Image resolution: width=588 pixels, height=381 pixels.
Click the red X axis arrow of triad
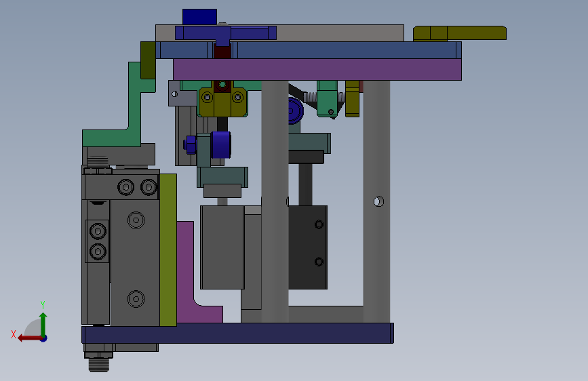click(29, 338)
